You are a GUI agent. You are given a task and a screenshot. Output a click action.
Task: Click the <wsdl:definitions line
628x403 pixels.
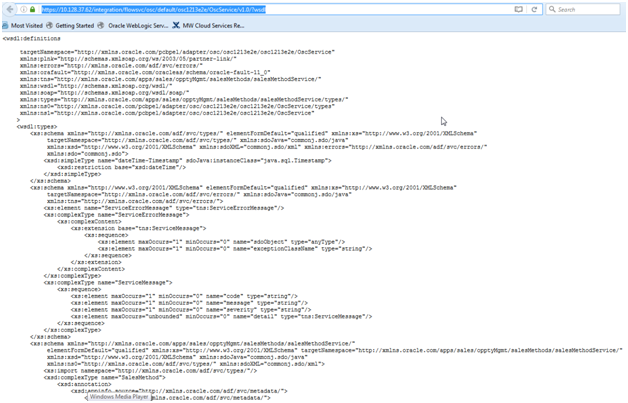coord(32,38)
